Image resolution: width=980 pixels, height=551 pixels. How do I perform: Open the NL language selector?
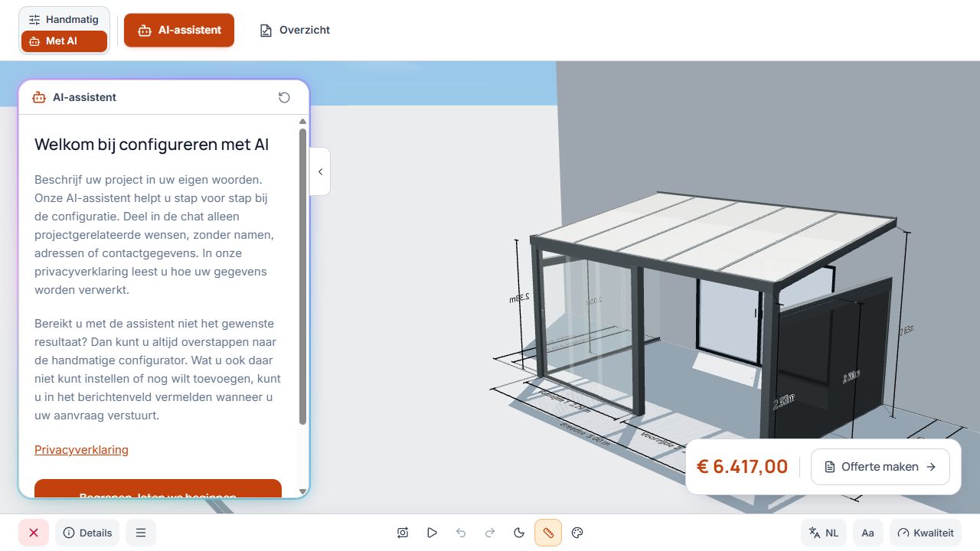[x=824, y=533]
